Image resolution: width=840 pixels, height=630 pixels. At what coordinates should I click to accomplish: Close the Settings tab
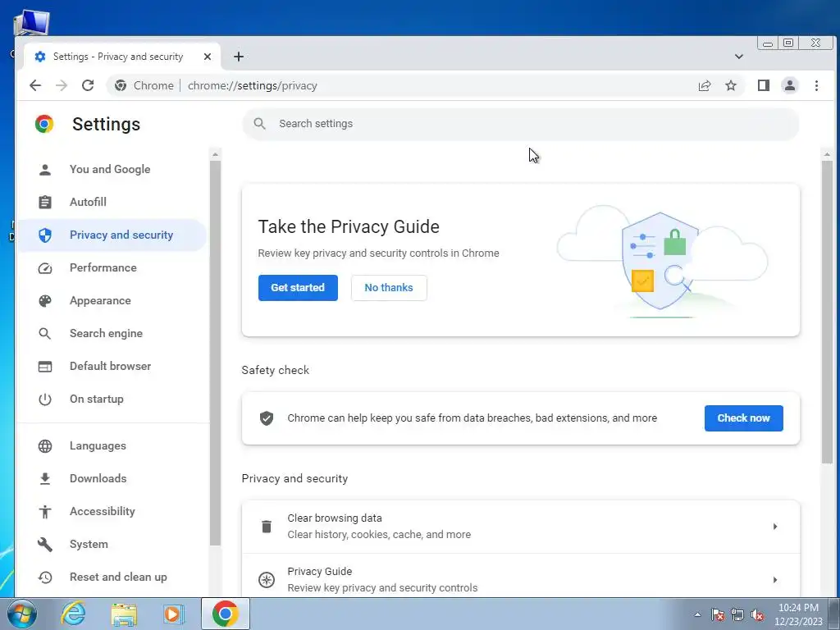click(x=208, y=57)
